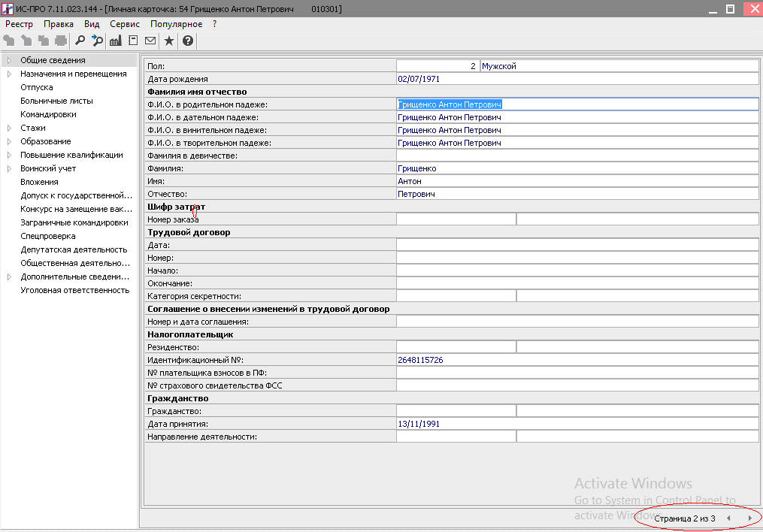Go to next page arrow
The height and width of the screenshot is (532, 763).
coord(749,518)
